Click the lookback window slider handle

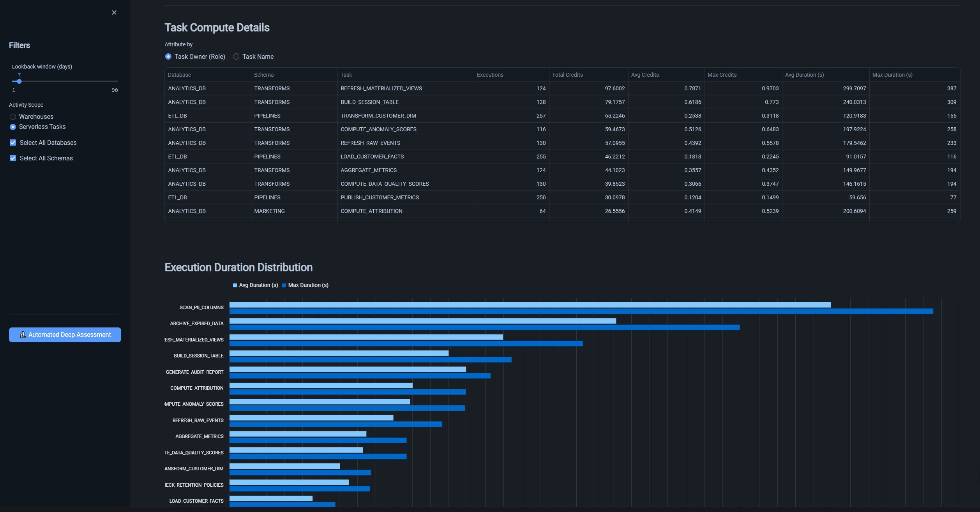(x=19, y=81)
